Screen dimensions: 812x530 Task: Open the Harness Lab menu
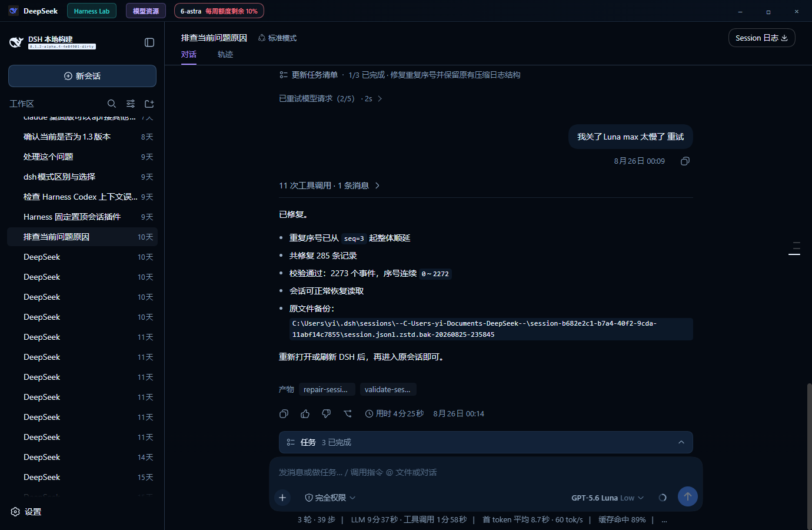(x=92, y=11)
